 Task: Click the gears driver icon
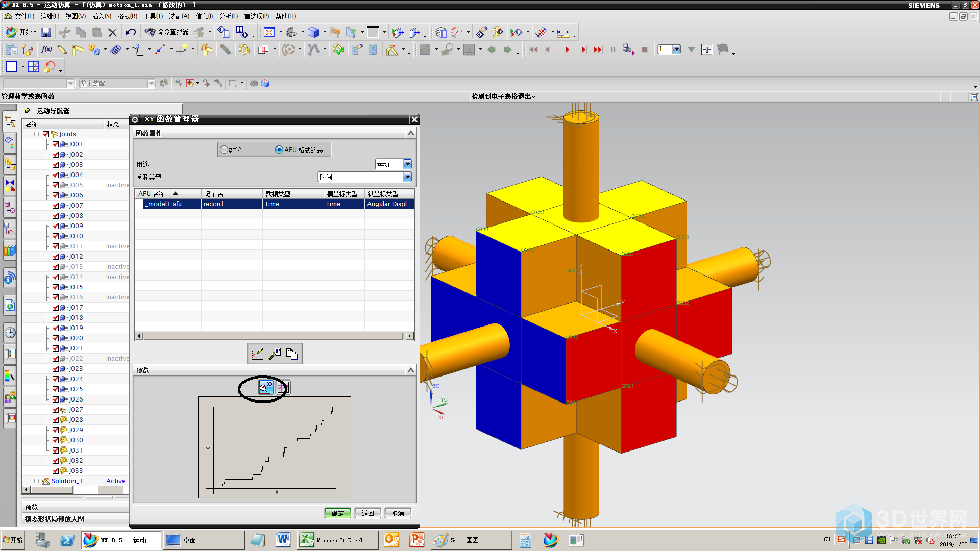(94, 49)
